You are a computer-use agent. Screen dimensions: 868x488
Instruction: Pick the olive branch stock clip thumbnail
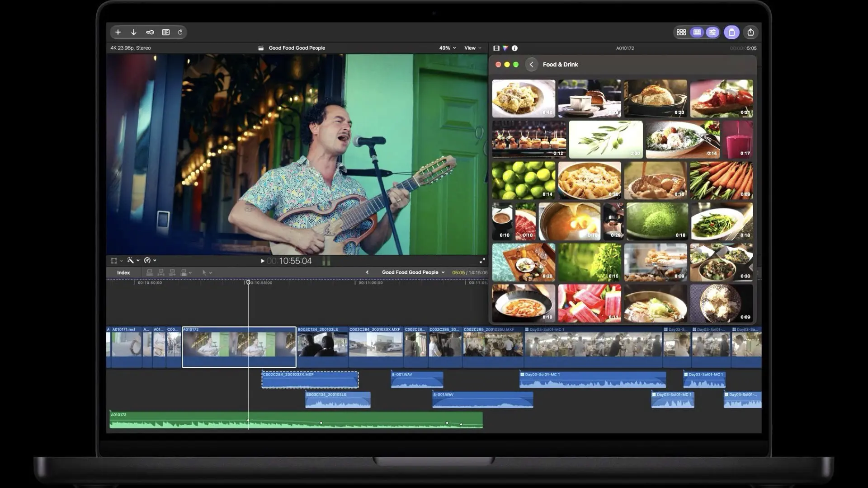(x=606, y=140)
